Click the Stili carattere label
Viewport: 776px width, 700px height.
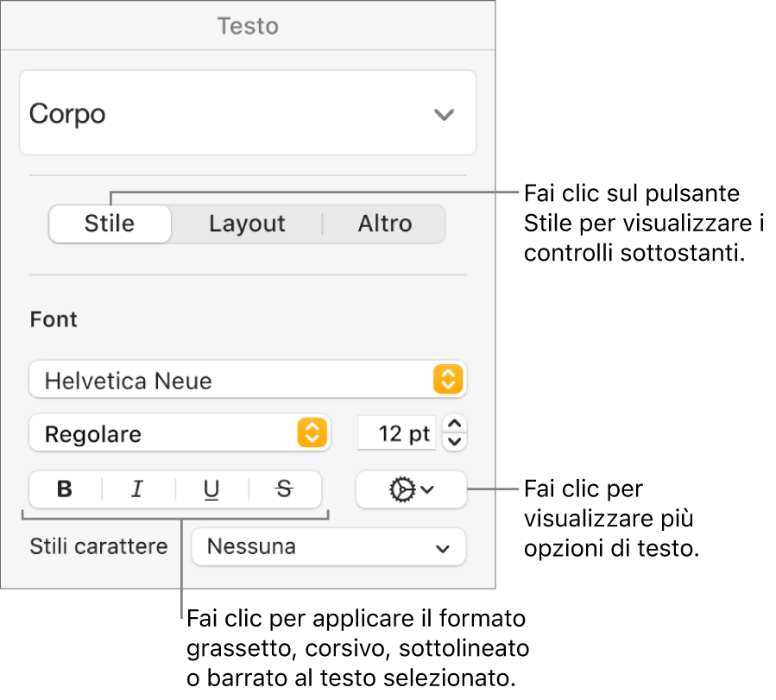click(98, 546)
